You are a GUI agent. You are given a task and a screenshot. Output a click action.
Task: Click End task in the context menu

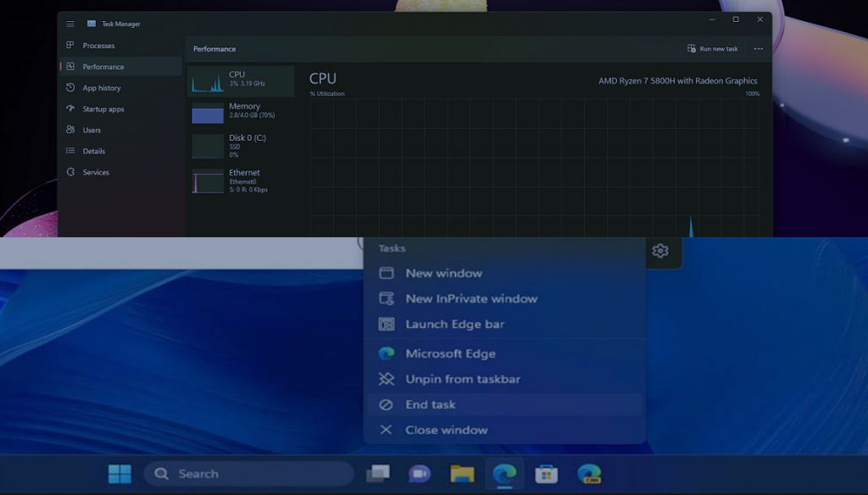(x=431, y=405)
